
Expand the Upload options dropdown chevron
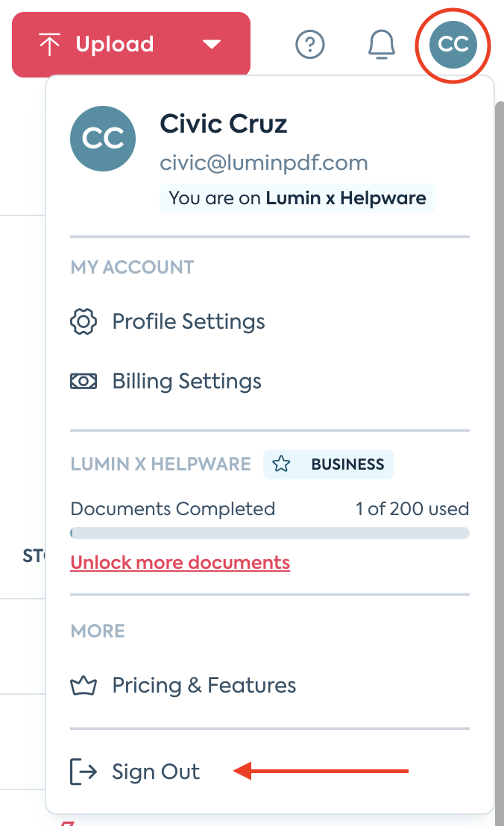[x=212, y=44]
